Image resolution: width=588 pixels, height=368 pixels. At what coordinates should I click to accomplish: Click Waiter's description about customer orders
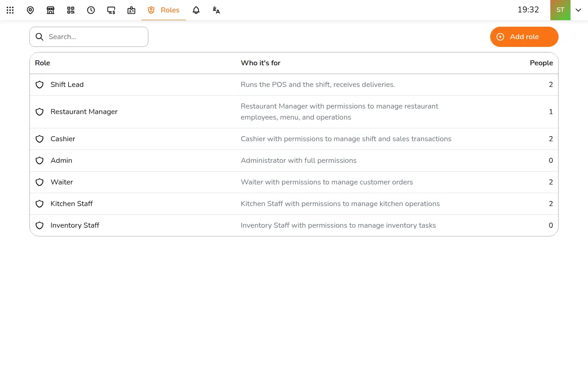point(327,182)
